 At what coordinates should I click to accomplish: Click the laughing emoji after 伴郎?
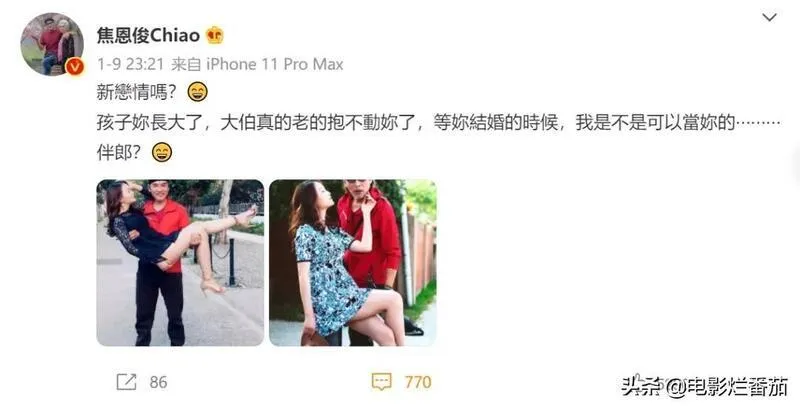(162, 152)
